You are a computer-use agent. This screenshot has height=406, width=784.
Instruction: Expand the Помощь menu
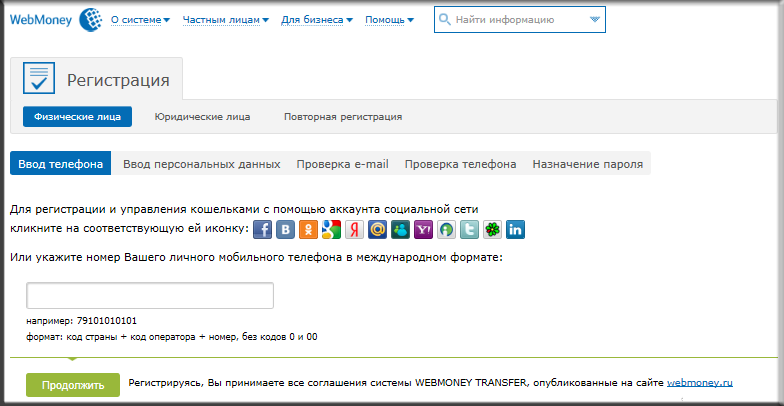coord(390,20)
